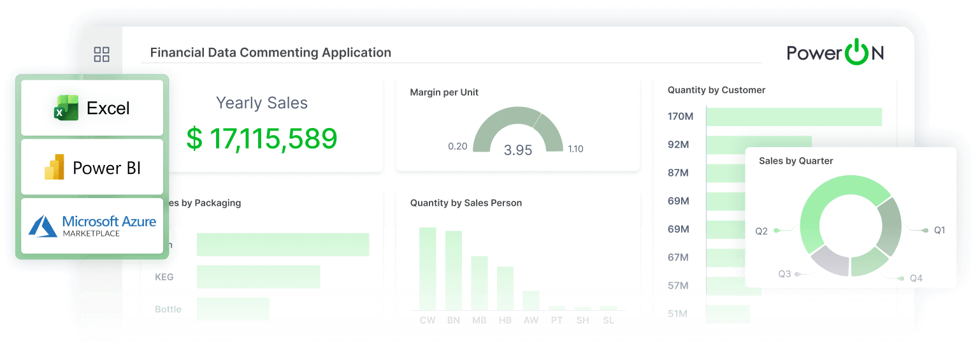Select the Power BI integration card
The image size is (980, 344).
92,167
